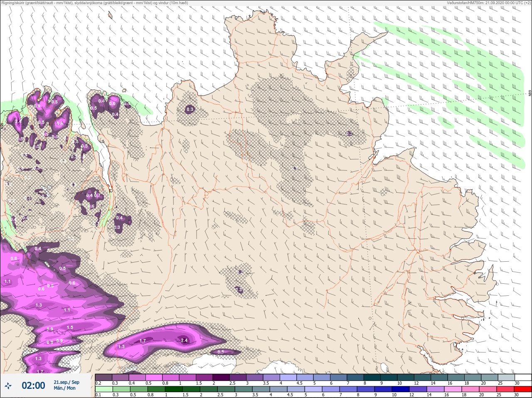The height and width of the screenshot is (398, 532).
Task: Click the '0.1' label in lower legend
Action: pos(98,395)
